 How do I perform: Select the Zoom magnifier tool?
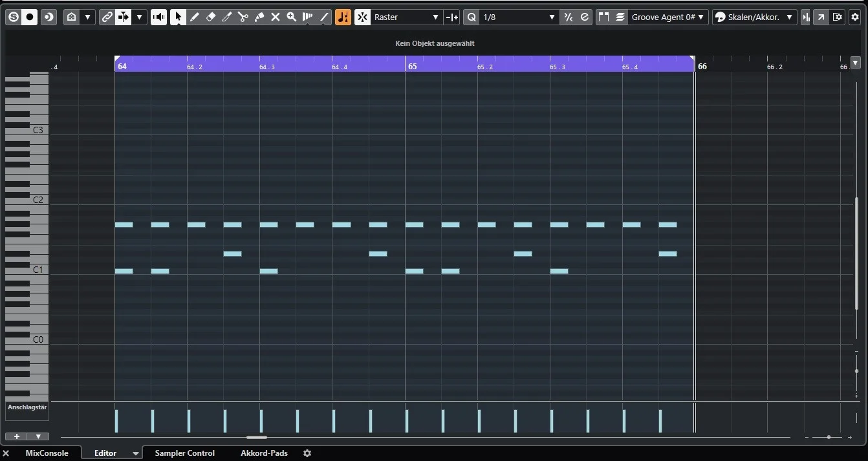tap(291, 17)
